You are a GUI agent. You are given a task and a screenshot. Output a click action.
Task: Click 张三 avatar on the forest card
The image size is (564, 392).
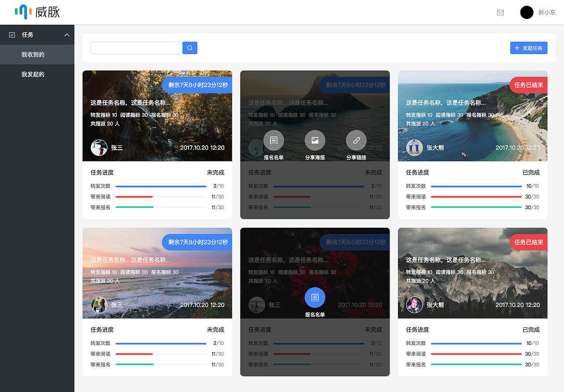[99, 148]
